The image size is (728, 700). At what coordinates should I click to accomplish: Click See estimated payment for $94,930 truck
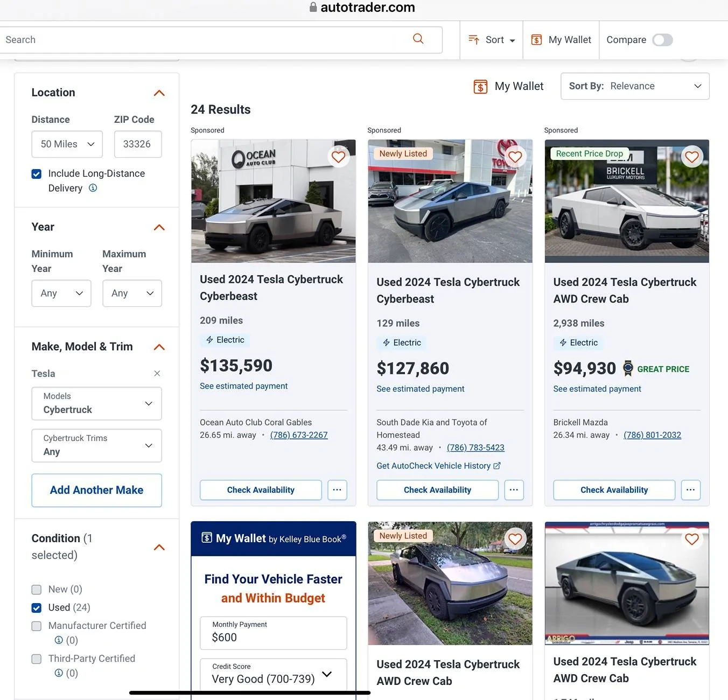(x=597, y=389)
